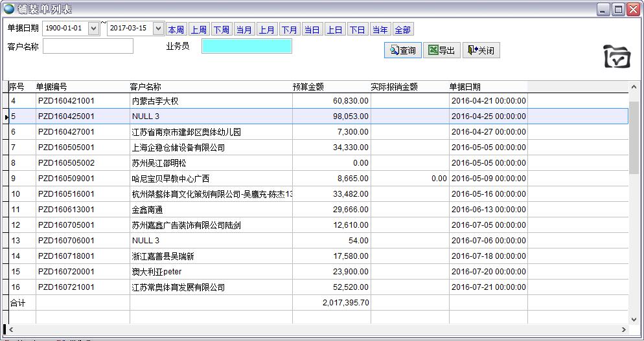644x341 pixels.
Task: Click the 导出 export to Excel button
Action: [x=441, y=50]
